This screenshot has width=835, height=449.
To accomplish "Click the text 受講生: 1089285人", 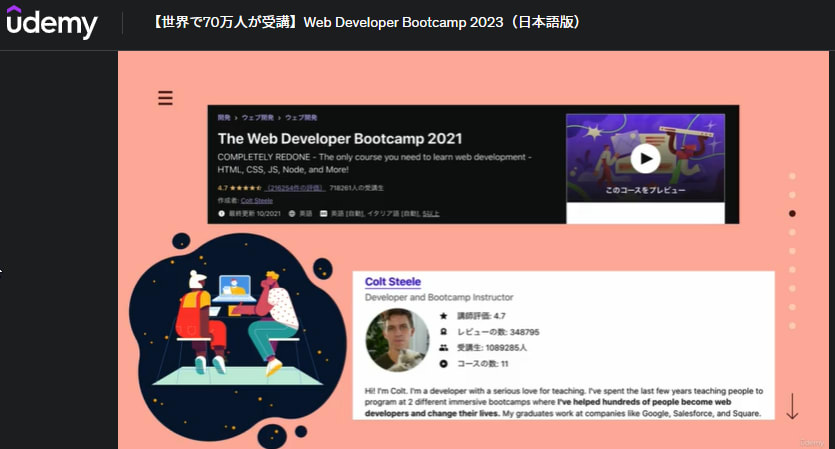I will 492,348.
